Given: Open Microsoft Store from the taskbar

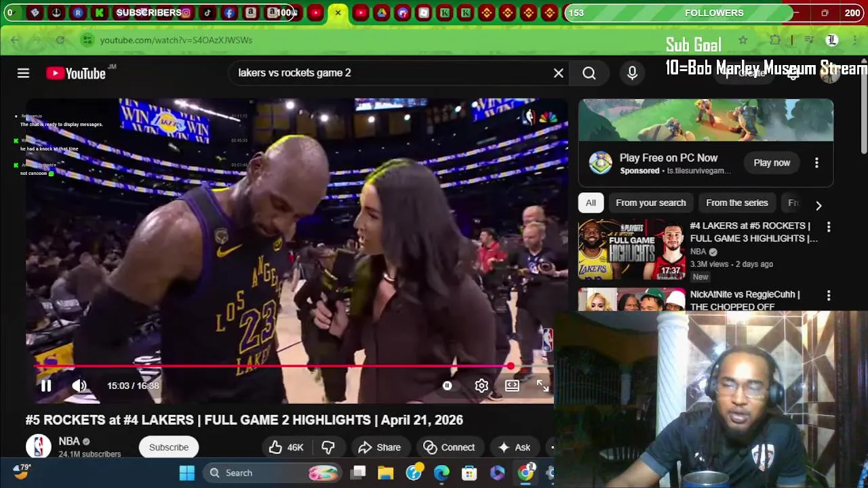Looking at the screenshot, I should 469,473.
